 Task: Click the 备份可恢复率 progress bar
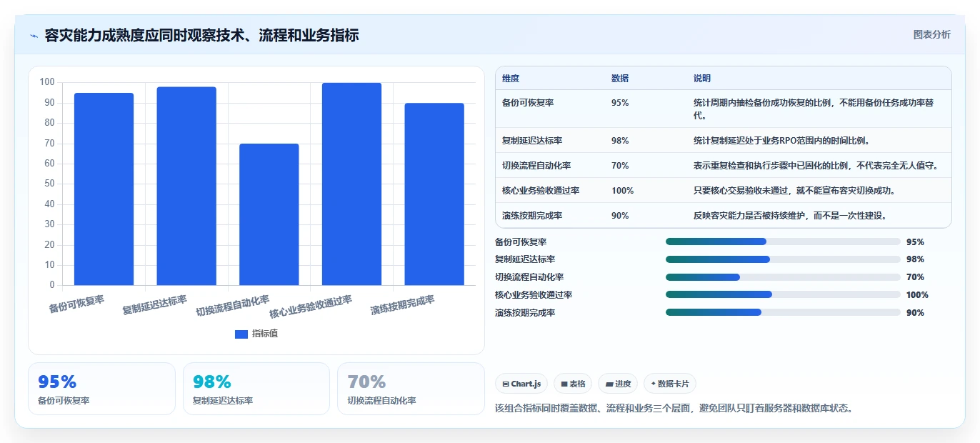click(x=783, y=242)
